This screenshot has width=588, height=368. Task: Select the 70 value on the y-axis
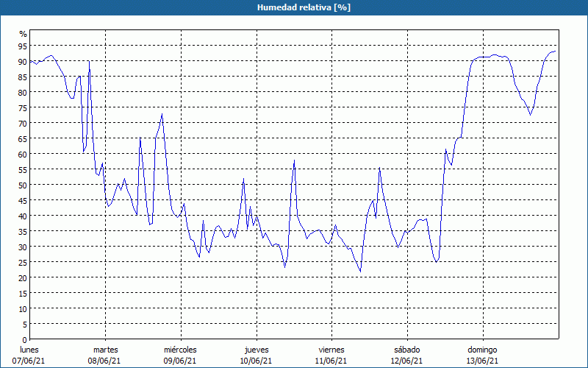pyautogui.click(x=23, y=123)
